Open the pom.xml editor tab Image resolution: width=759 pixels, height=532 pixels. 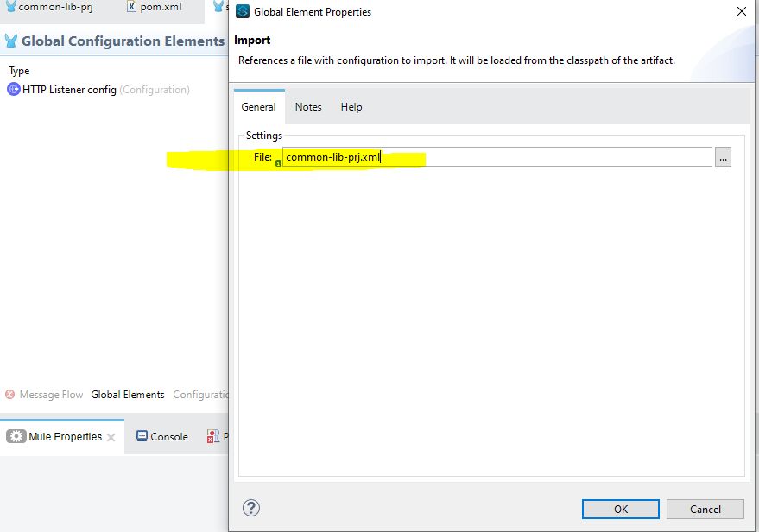[156, 7]
